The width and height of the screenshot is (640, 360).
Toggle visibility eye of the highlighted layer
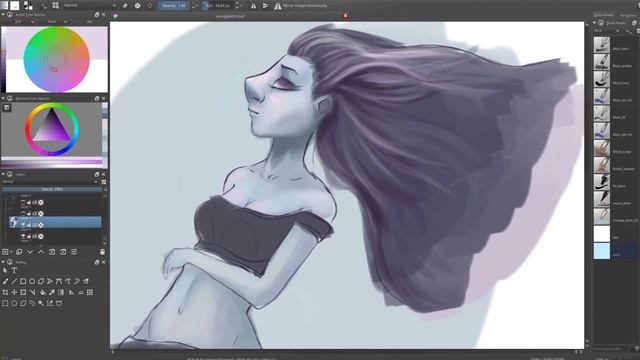point(23,225)
